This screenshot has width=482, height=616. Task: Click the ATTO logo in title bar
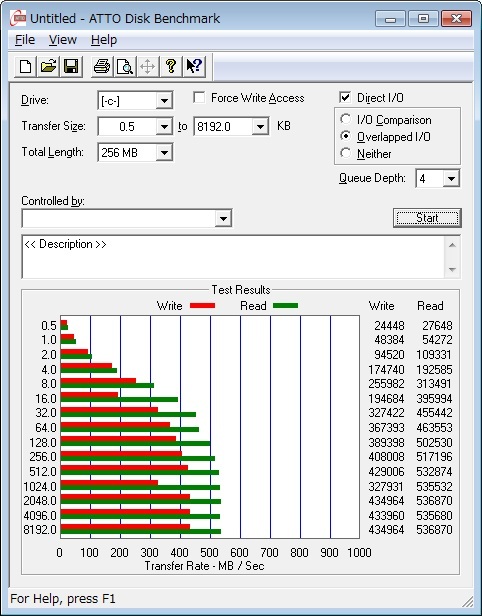coord(18,18)
